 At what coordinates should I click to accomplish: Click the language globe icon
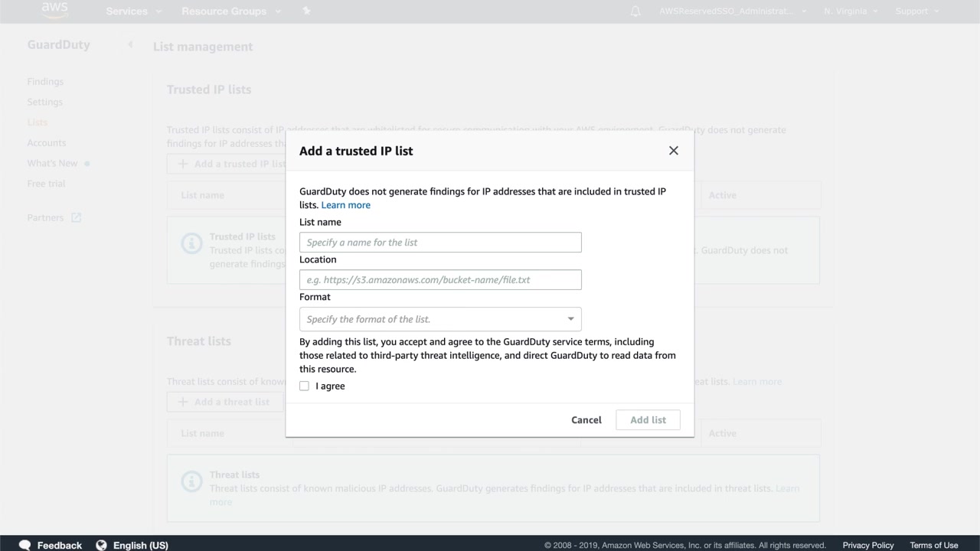pos(101,545)
